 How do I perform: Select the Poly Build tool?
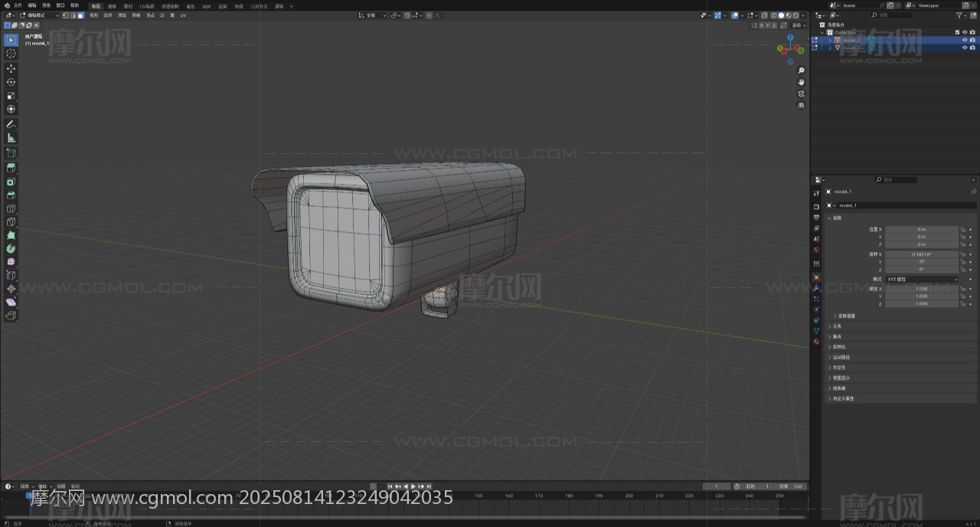(x=11, y=235)
